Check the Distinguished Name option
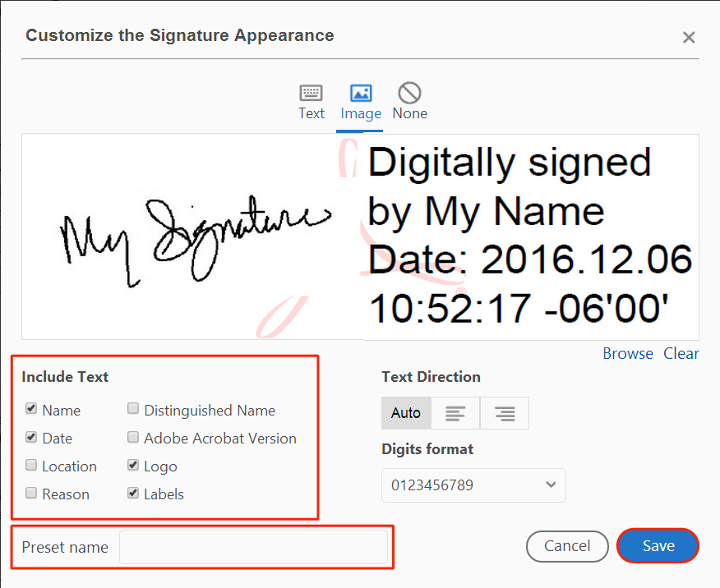This screenshot has width=720, height=588. click(x=133, y=409)
